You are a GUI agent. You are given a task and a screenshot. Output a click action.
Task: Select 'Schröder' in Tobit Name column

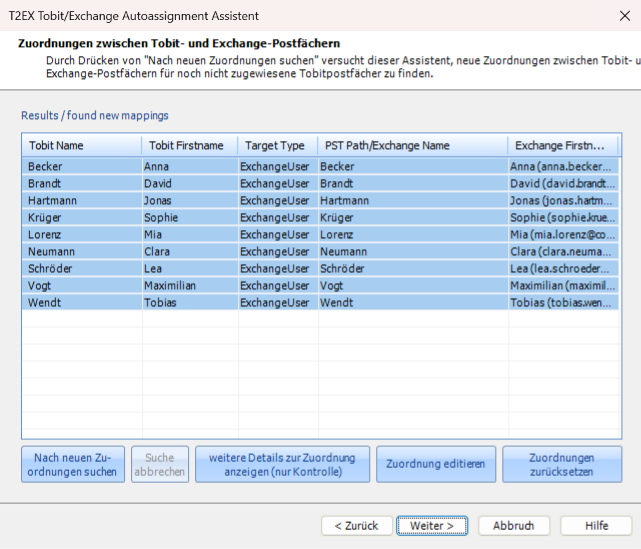point(82,269)
